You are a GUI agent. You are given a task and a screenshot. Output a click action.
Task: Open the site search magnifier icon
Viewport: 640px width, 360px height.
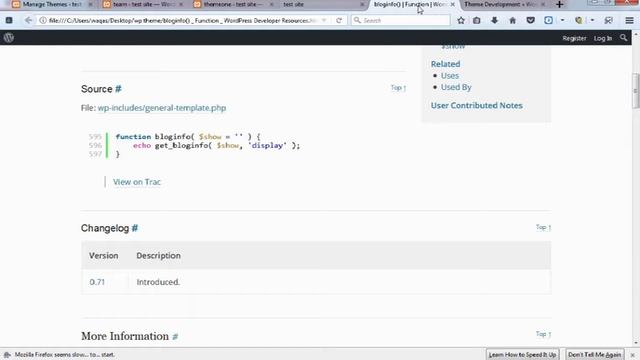coord(623,38)
